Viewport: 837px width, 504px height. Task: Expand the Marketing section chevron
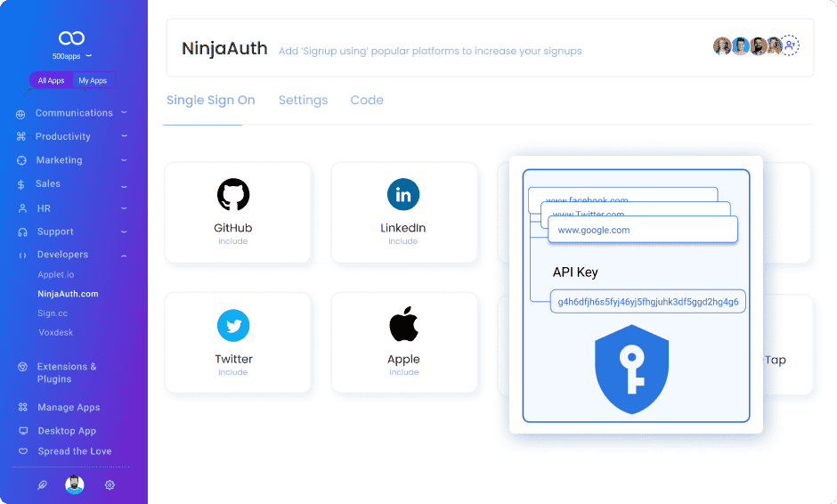click(x=124, y=160)
